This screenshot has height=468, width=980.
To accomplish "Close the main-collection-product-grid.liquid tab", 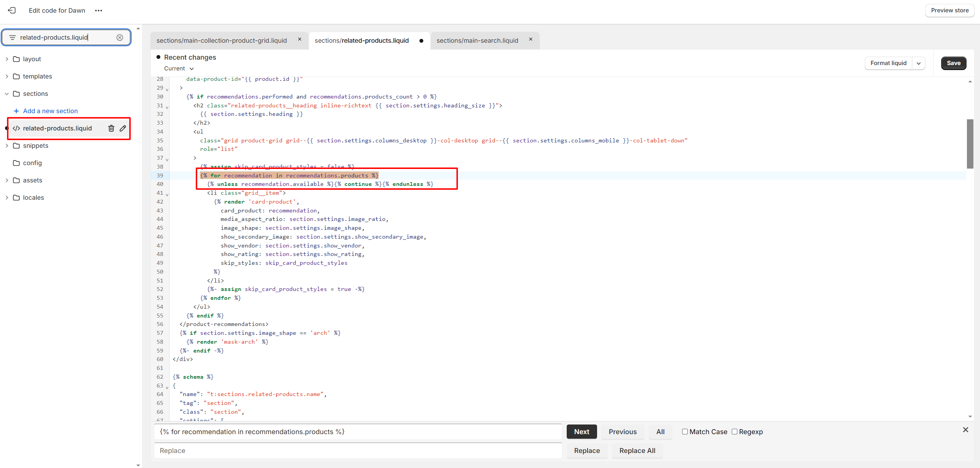I will 299,39.
